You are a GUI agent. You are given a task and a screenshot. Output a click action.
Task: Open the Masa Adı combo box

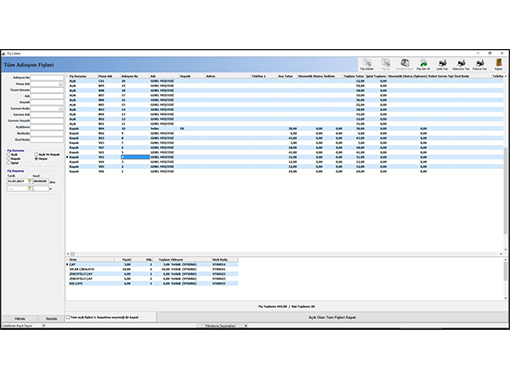pos(61,84)
